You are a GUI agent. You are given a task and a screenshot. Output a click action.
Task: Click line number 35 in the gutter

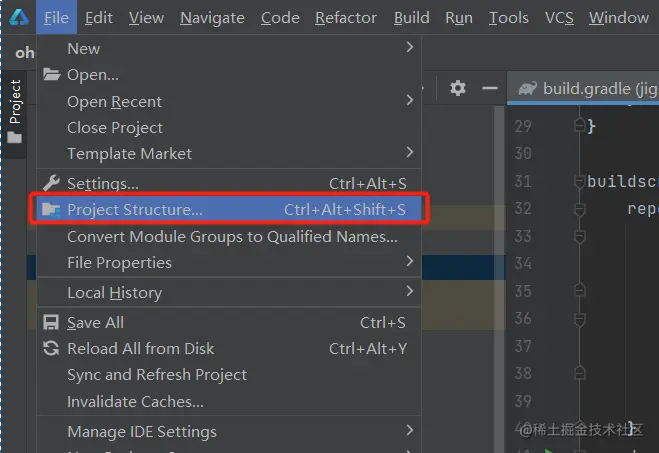click(x=522, y=291)
